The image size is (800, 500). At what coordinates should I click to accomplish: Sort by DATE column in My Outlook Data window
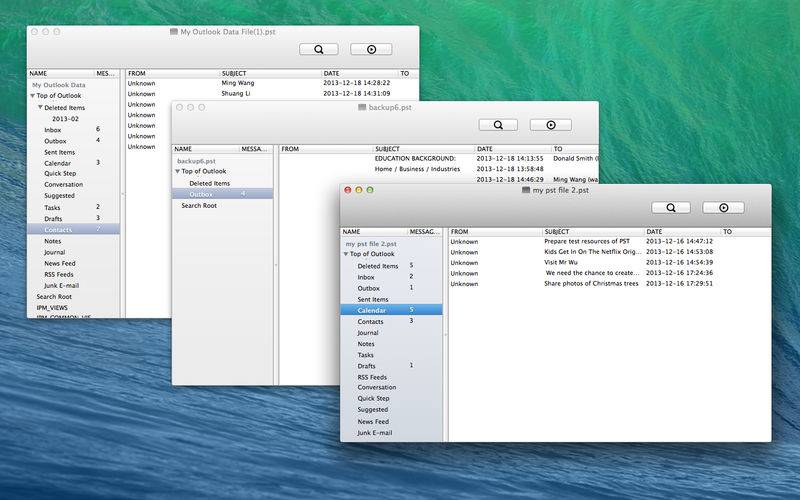pos(359,73)
